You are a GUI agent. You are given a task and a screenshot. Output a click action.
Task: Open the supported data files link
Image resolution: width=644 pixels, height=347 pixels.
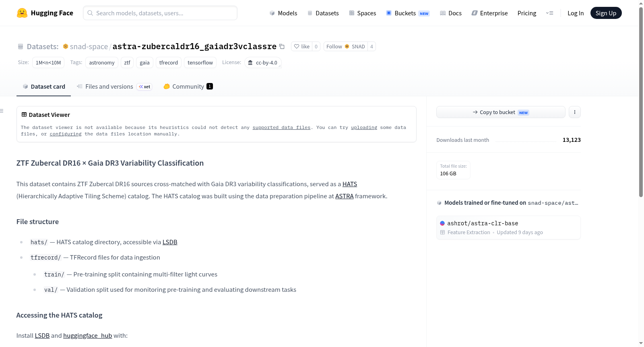point(281,127)
